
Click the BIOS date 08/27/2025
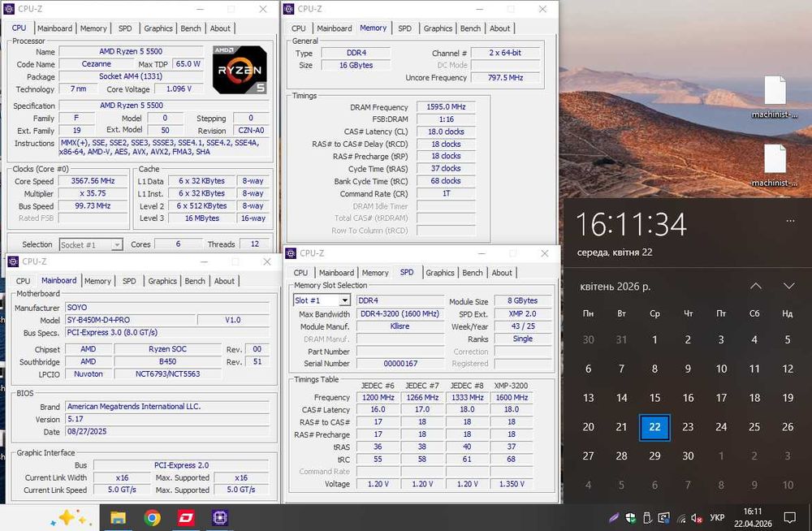(167, 431)
